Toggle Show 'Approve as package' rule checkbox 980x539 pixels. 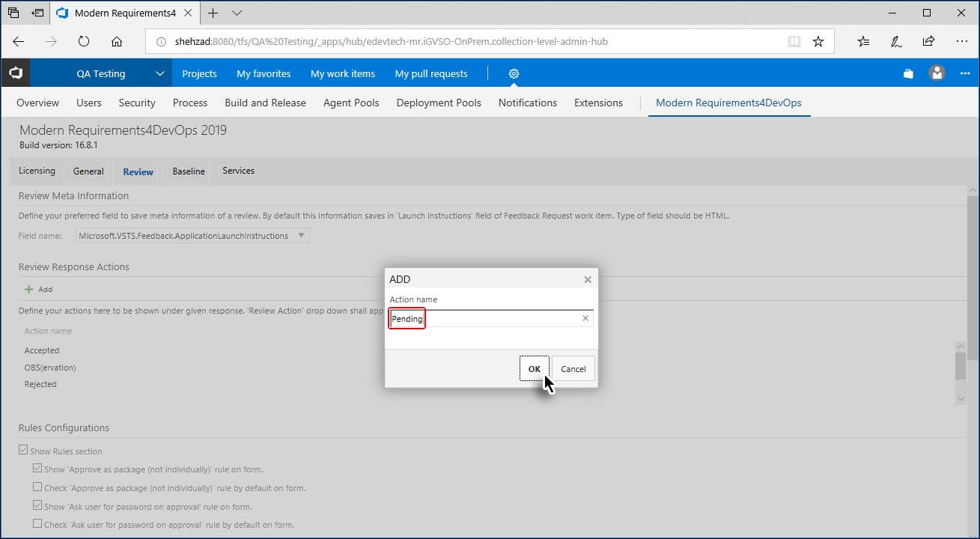coord(37,469)
